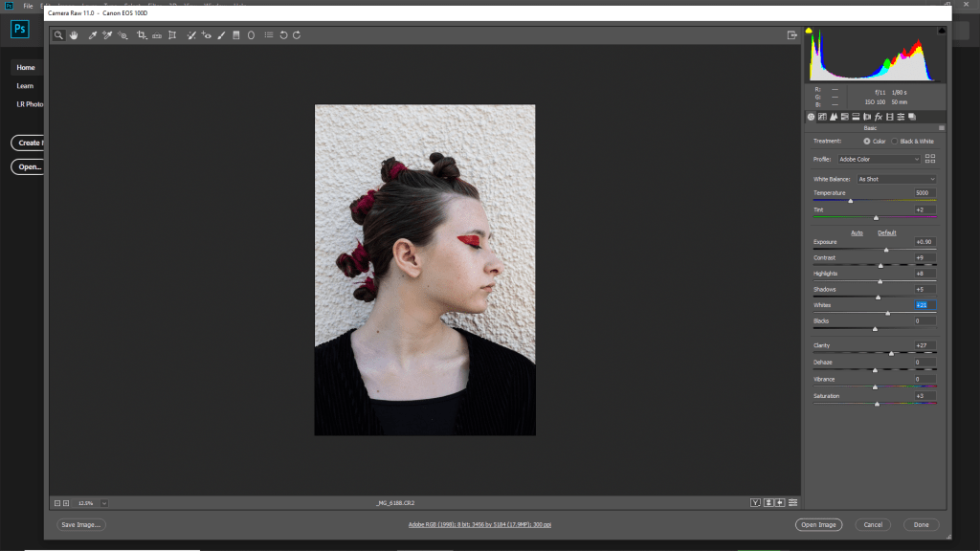Select the Adjustment Brush tool
Image resolution: width=980 pixels, height=551 pixels.
coord(221,35)
